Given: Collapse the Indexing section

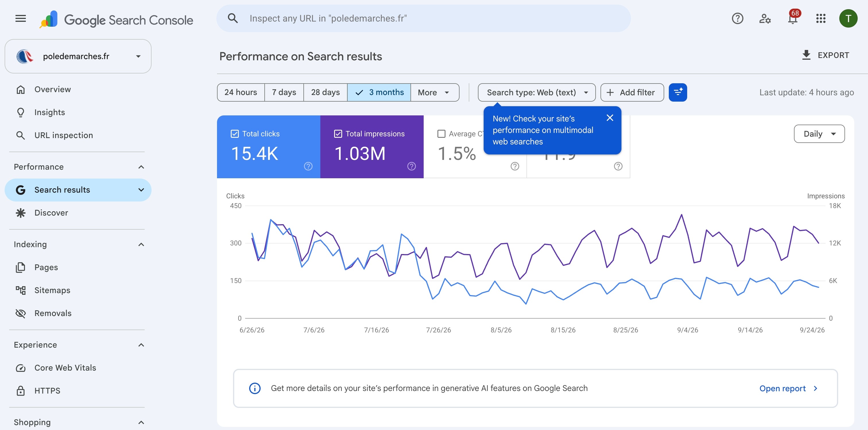Looking at the screenshot, I should (141, 244).
